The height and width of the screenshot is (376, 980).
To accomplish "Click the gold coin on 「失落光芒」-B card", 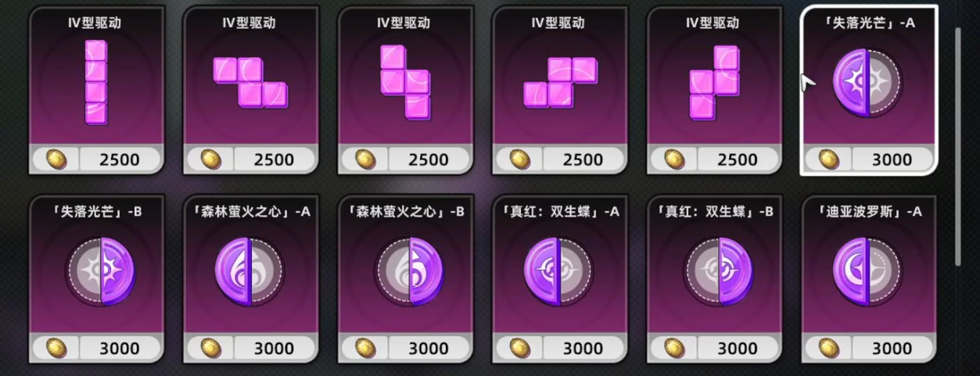I will [56, 347].
